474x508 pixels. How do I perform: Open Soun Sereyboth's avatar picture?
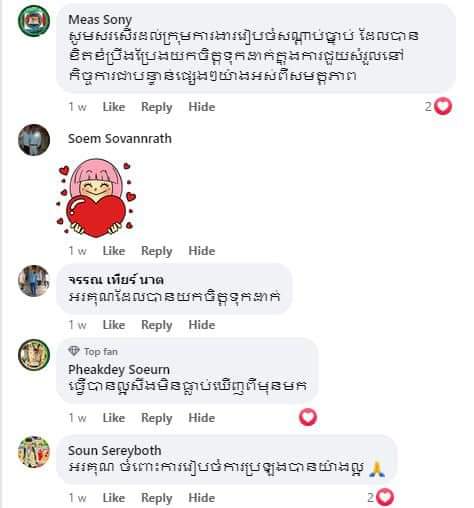(34, 452)
